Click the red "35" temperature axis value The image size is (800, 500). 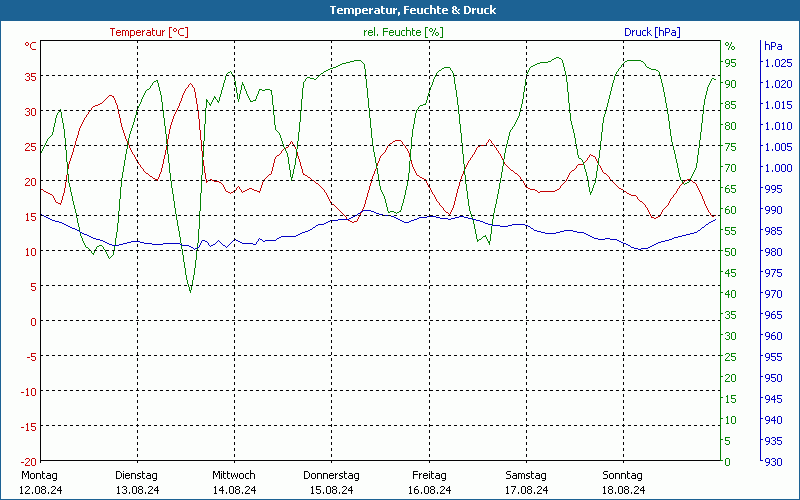(x=31, y=77)
